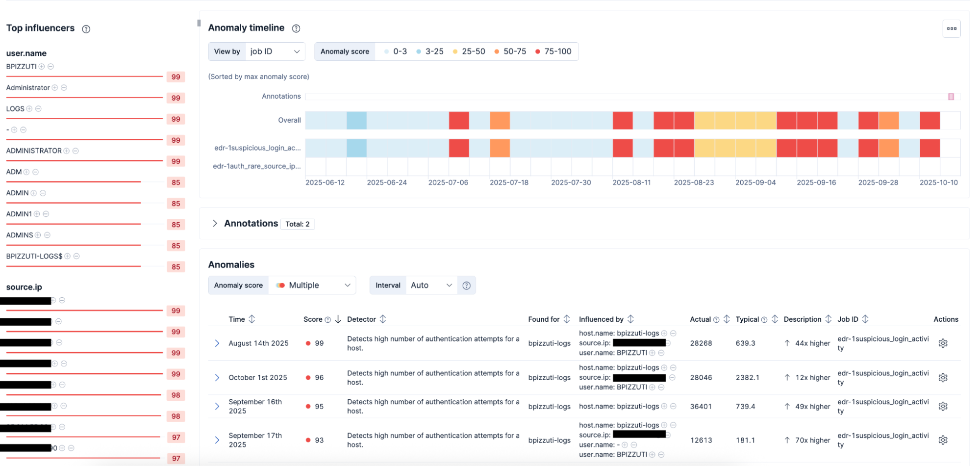Click the descending sort arrow on Score column
This screenshot has width=980, height=466.
[x=337, y=319]
